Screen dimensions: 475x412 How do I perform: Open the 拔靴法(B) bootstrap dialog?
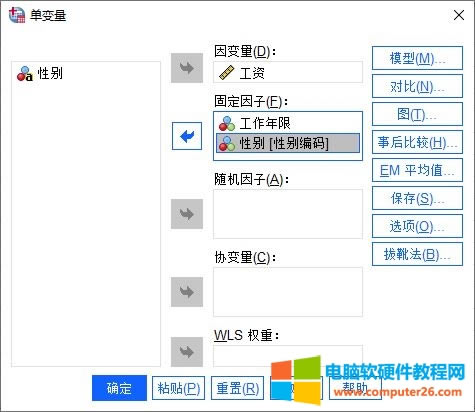(417, 254)
